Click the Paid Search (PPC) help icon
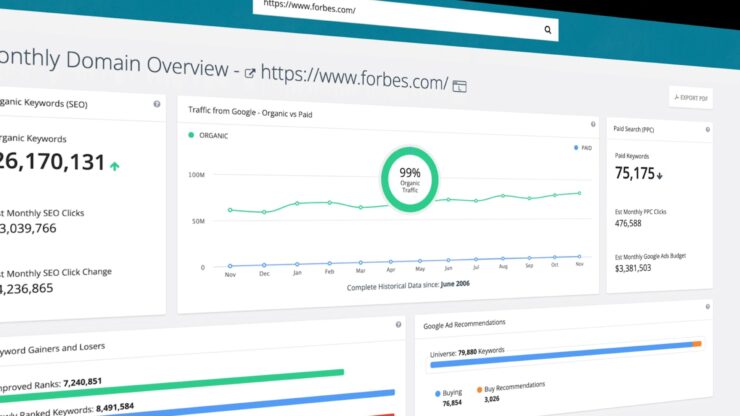This screenshot has height=416, width=740. [x=708, y=129]
